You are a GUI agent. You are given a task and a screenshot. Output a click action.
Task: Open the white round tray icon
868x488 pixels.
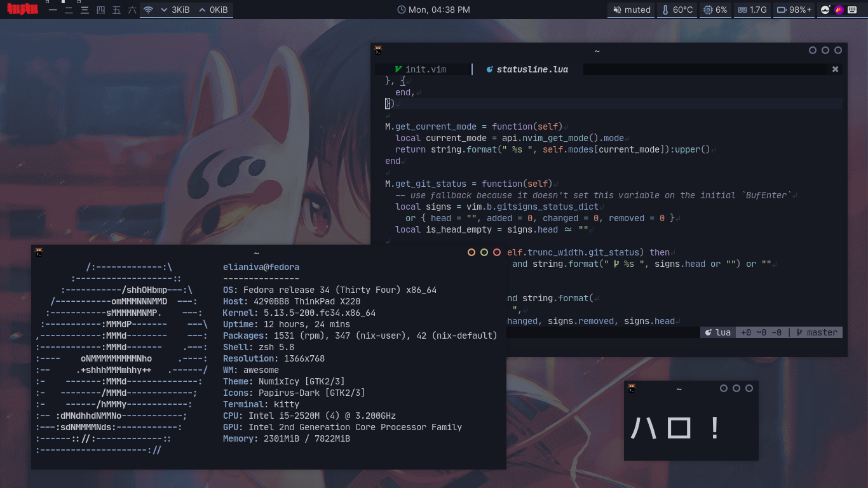(825, 10)
